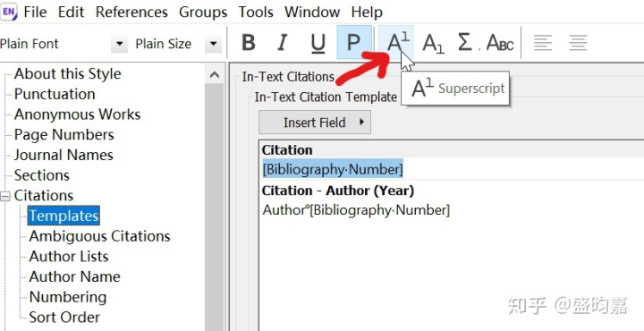Open the Edit menu
The height and width of the screenshot is (331, 644).
pos(71,12)
